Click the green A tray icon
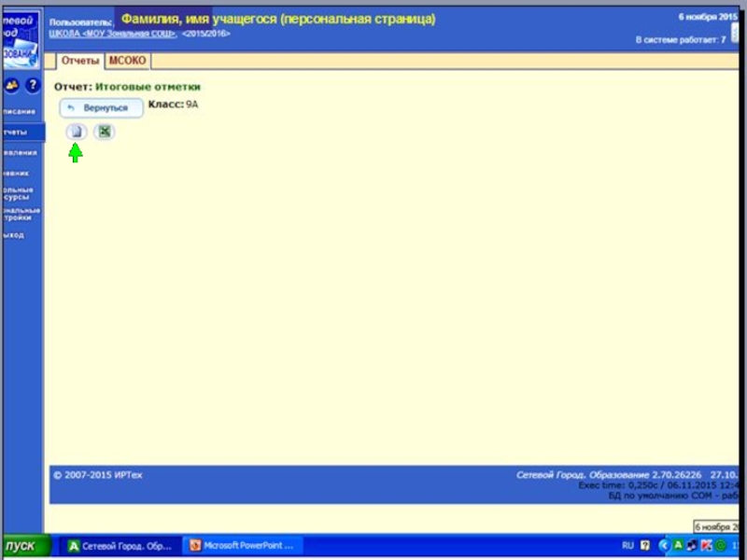This screenshot has height=560, width=747. coord(678,545)
